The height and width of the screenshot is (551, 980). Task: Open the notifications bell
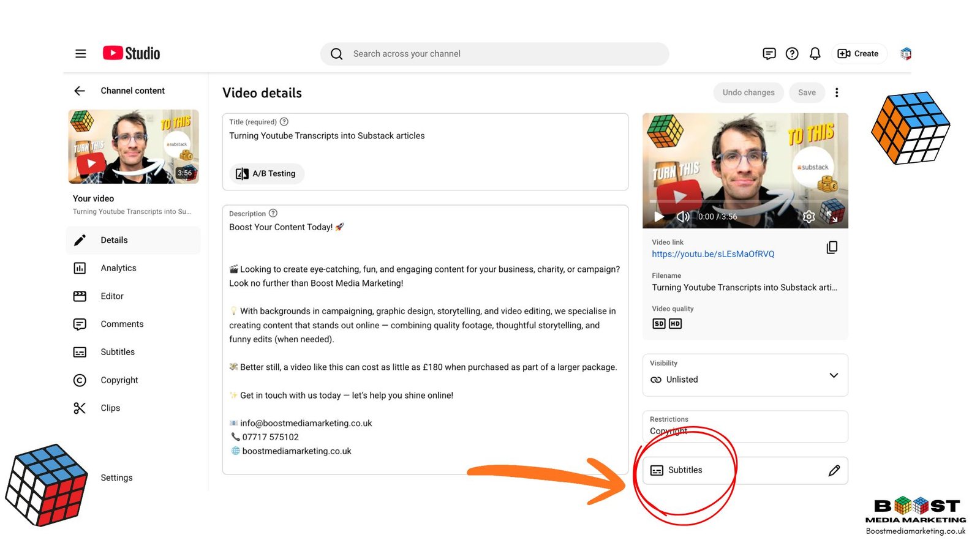click(815, 53)
